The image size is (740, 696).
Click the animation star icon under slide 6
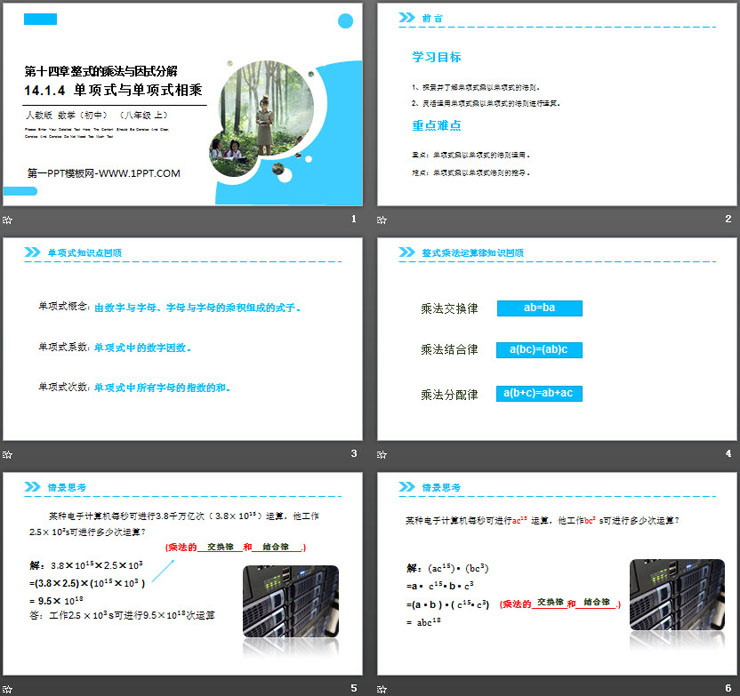383,687
